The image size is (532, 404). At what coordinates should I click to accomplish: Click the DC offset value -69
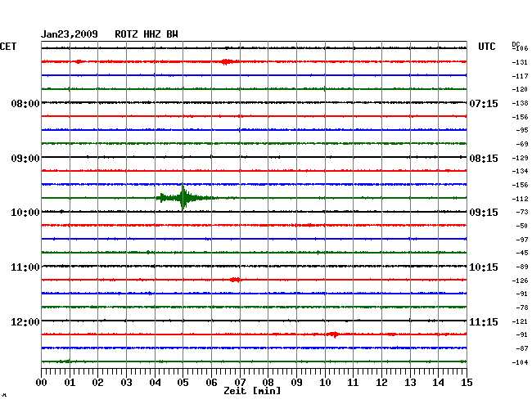click(521, 144)
